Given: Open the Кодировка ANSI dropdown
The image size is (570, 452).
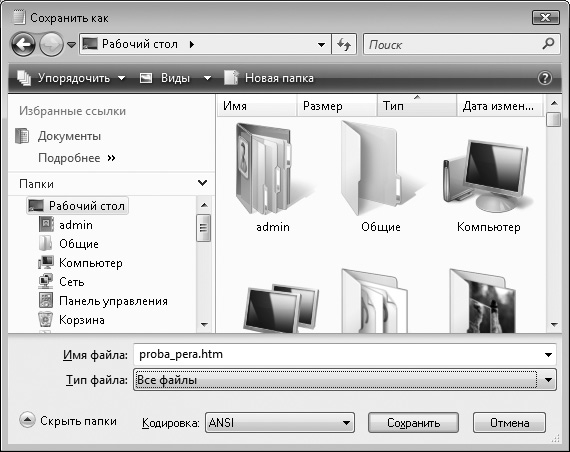Looking at the screenshot, I should (280, 423).
